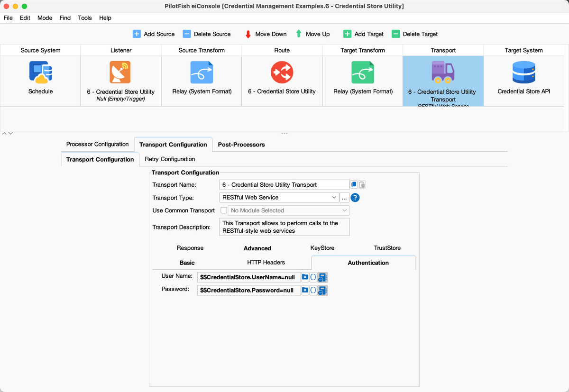Select the inner Transport Configuration sub-tab
This screenshot has width=569, height=392.
click(100, 159)
